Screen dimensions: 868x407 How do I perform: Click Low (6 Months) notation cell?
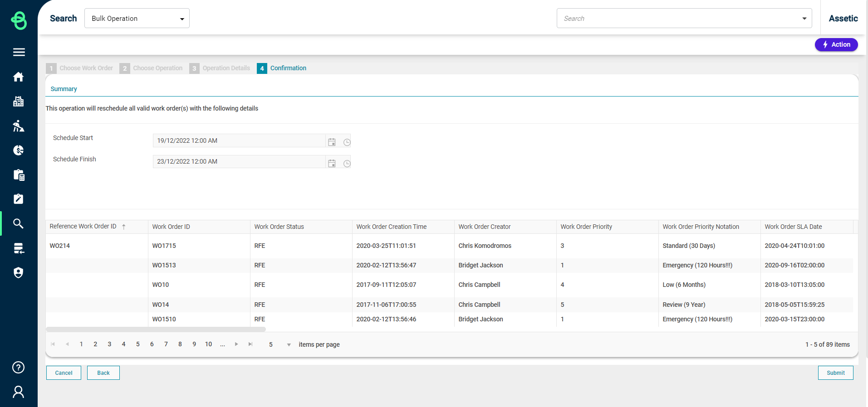[684, 285]
